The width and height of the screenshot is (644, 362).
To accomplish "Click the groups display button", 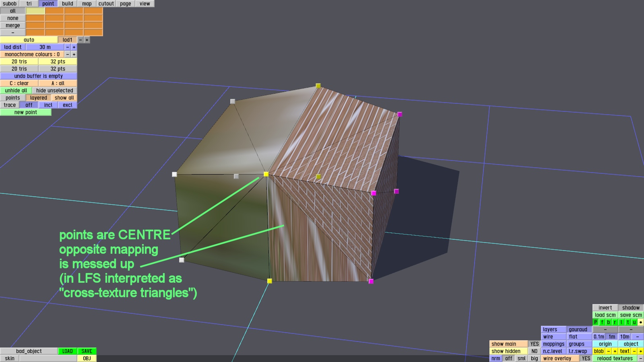I will pos(580,344).
